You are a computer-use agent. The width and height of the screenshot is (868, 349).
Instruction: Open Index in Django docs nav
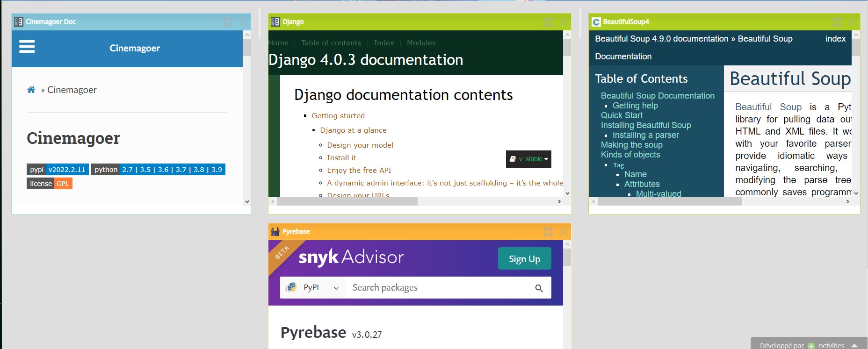(x=384, y=43)
